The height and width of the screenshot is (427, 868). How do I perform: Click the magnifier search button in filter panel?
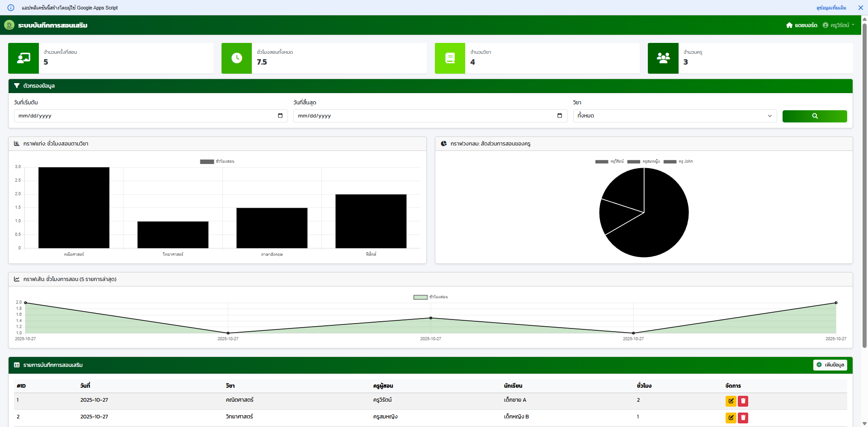pyautogui.click(x=814, y=116)
